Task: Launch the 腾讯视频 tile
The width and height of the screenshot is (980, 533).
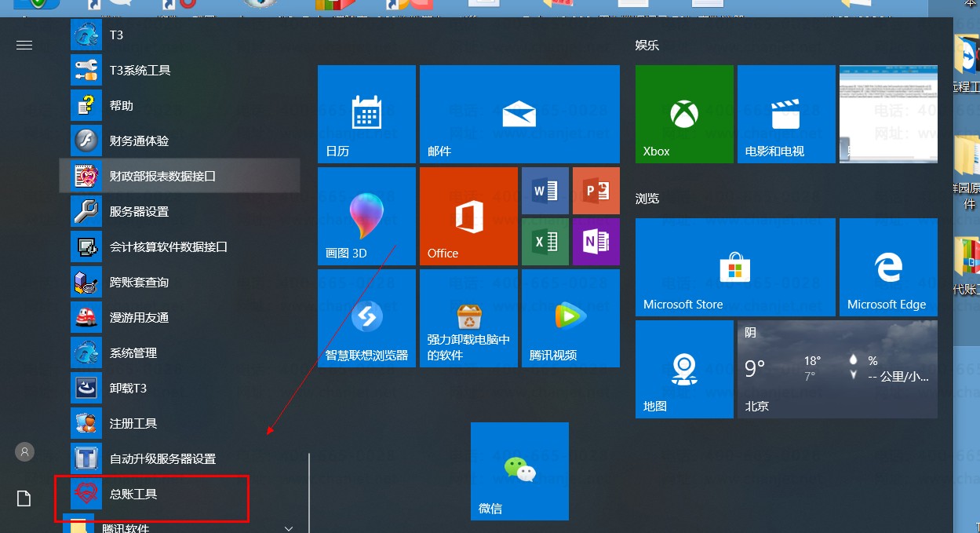Action: tap(570, 318)
